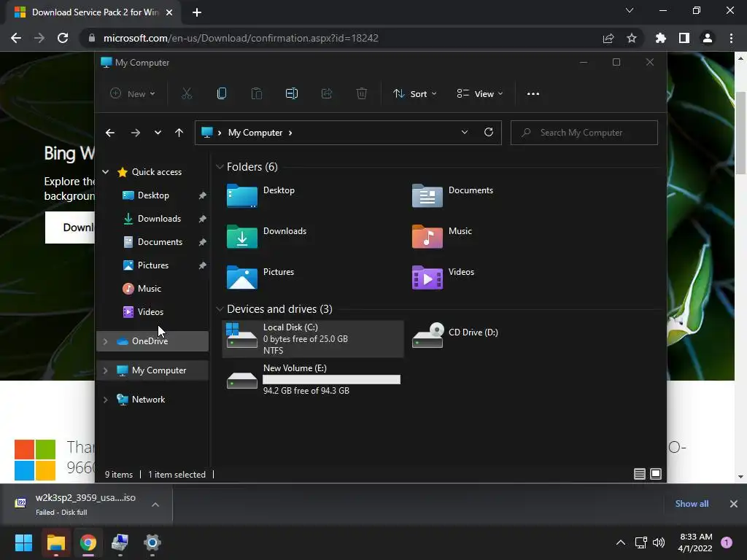Click the Copy icon in Explorer toolbar
This screenshot has height=560, width=747.
tap(222, 94)
